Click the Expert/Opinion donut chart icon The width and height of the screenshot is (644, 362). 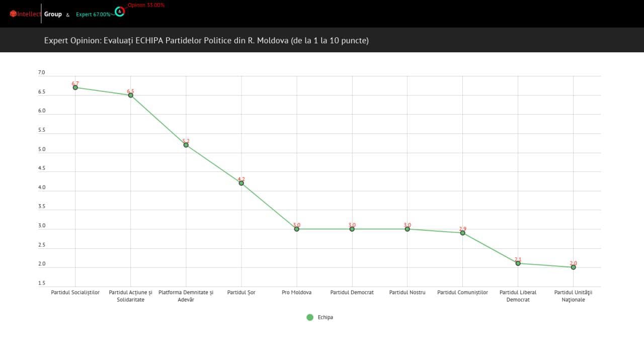(120, 12)
